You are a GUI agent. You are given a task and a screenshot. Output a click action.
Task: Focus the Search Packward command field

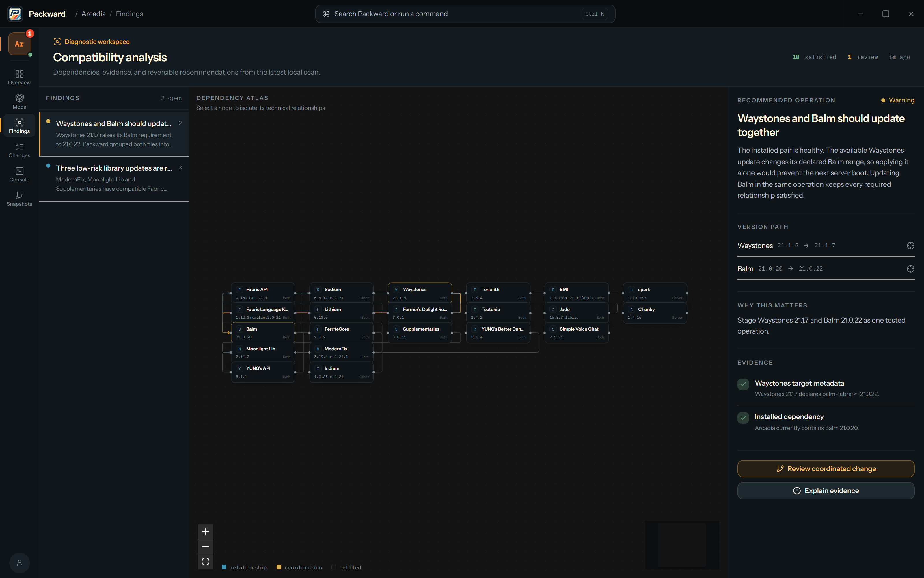(465, 14)
